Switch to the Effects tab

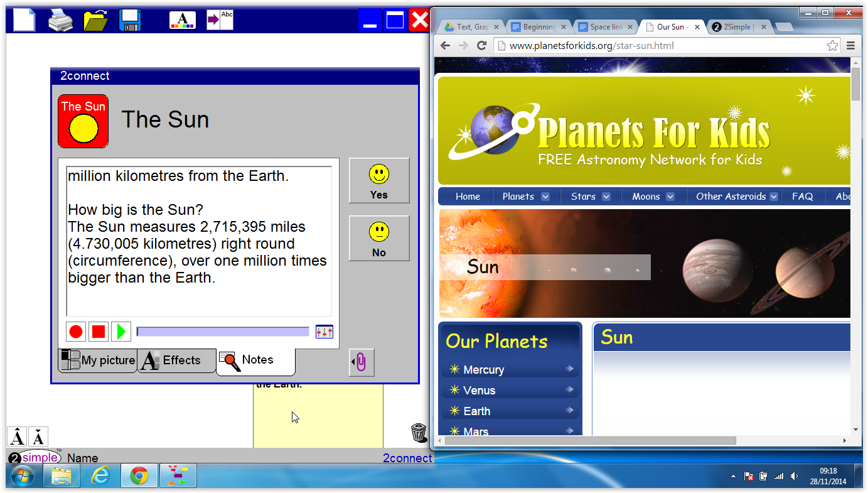[176, 360]
